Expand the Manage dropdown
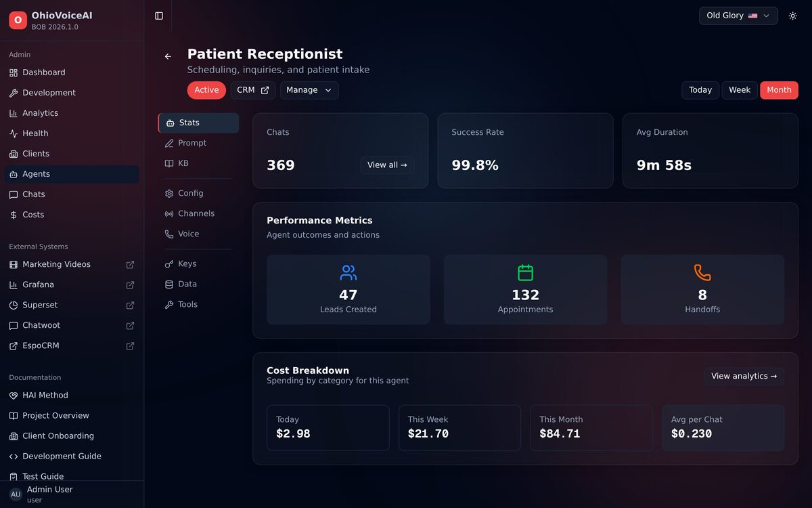Image resolution: width=812 pixels, height=508 pixels. [309, 90]
